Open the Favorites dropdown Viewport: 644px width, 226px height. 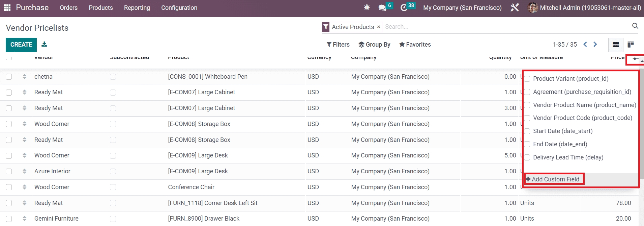coord(415,45)
